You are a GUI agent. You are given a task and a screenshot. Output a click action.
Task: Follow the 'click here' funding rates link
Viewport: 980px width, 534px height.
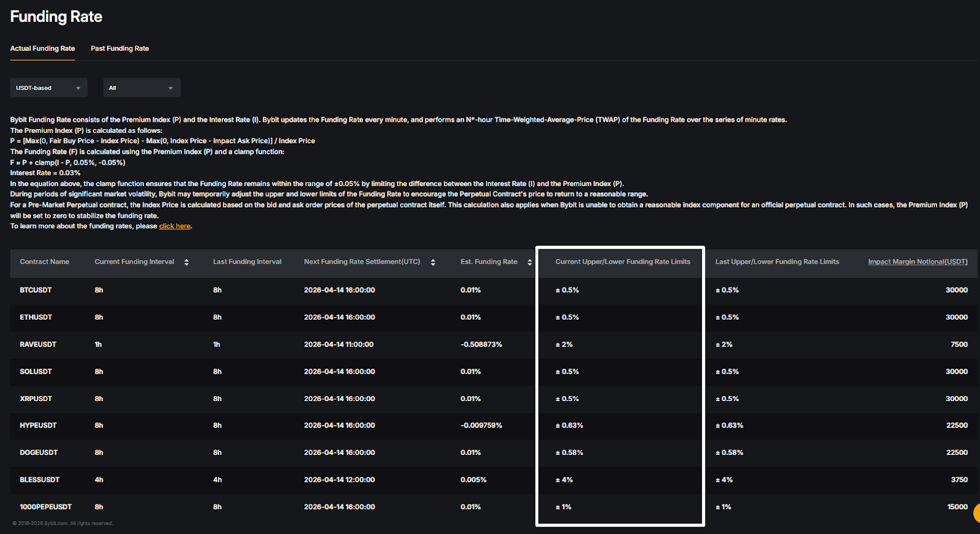pos(175,226)
